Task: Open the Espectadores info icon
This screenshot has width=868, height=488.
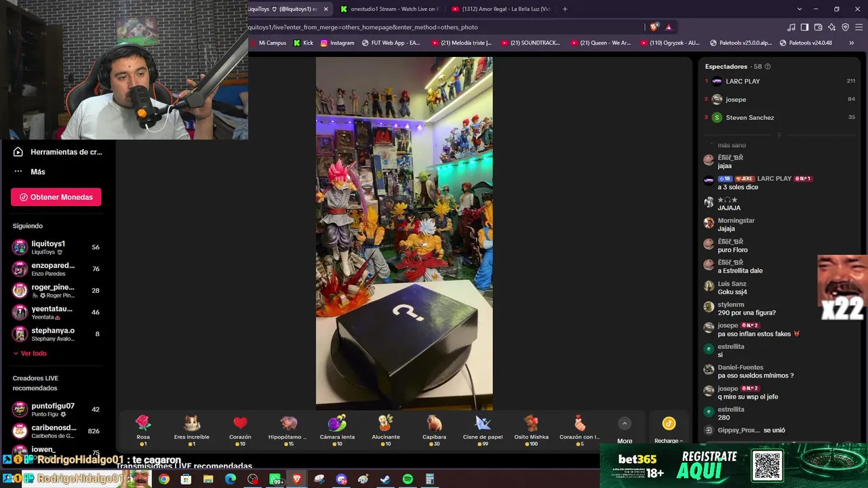Action: pyautogui.click(x=768, y=66)
